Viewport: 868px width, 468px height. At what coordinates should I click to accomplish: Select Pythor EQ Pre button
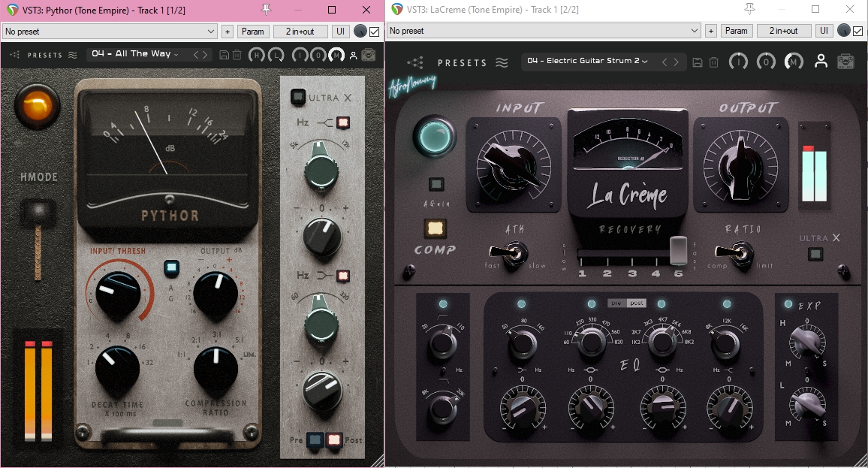click(315, 440)
